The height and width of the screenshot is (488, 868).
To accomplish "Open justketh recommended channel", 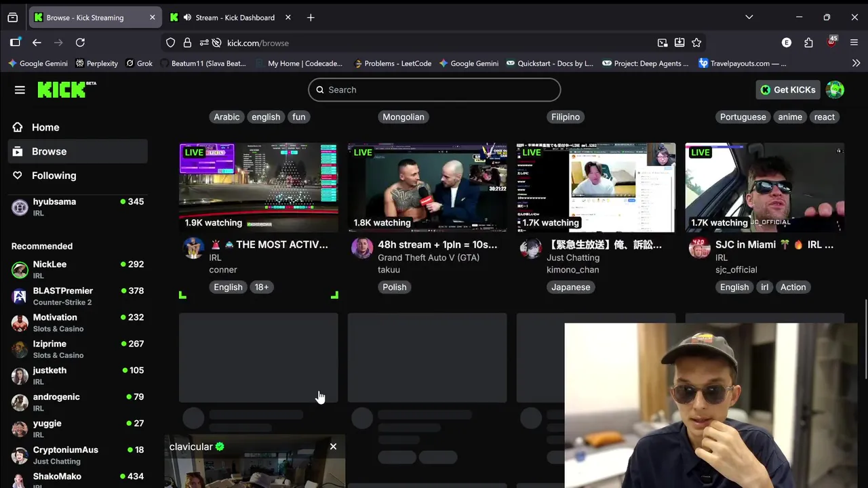I will [77, 375].
